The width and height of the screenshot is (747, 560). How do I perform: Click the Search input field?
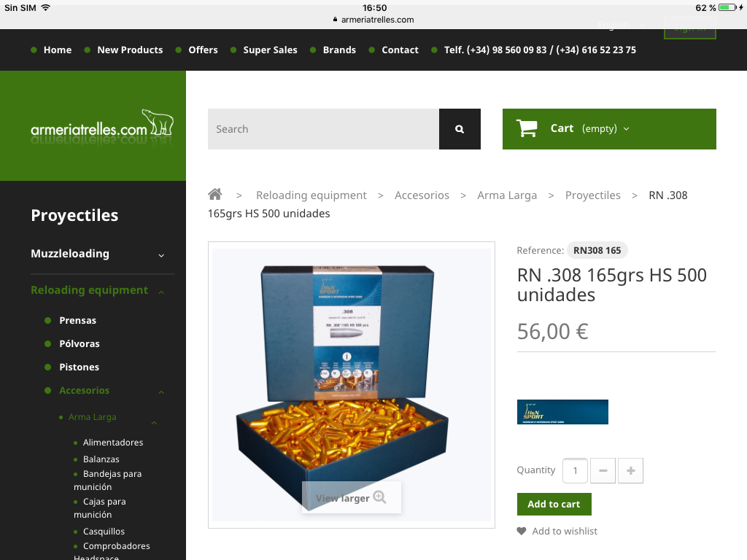click(323, 129)
